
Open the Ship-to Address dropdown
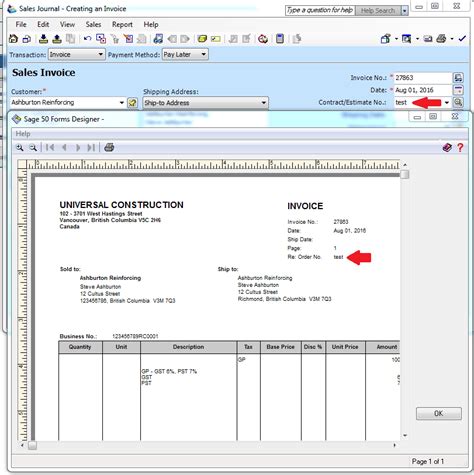point(205,103)
